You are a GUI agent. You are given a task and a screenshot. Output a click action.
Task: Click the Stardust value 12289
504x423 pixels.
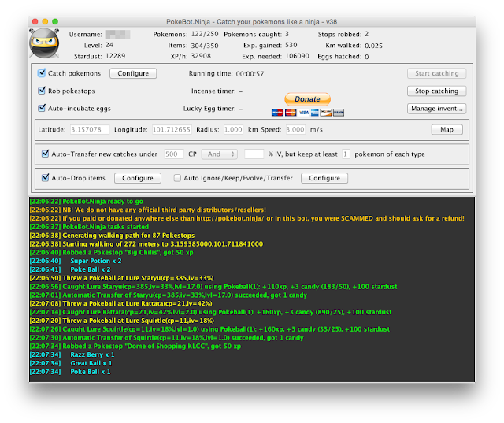point(116,56)
